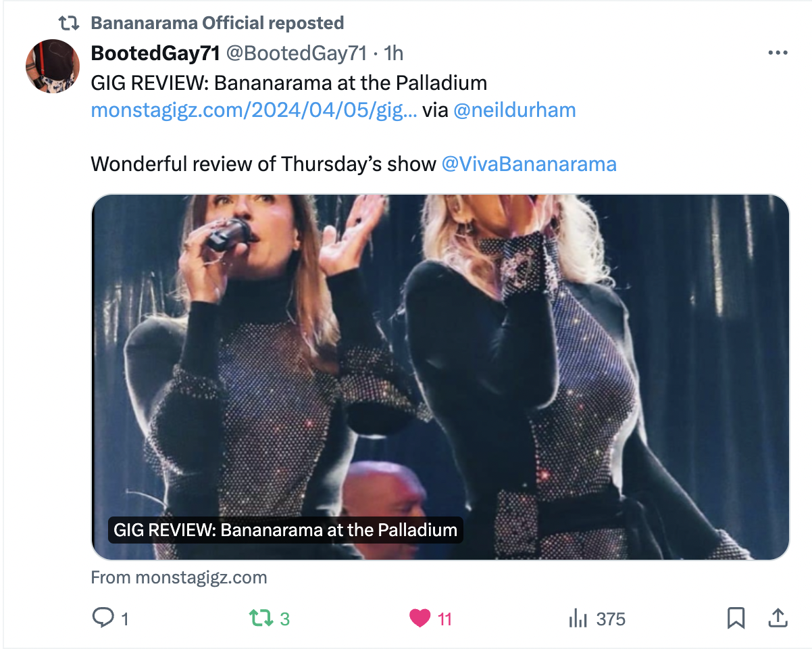Bookmark this post
The height and width of the screenshot is (649, 812).
[736, 618]
